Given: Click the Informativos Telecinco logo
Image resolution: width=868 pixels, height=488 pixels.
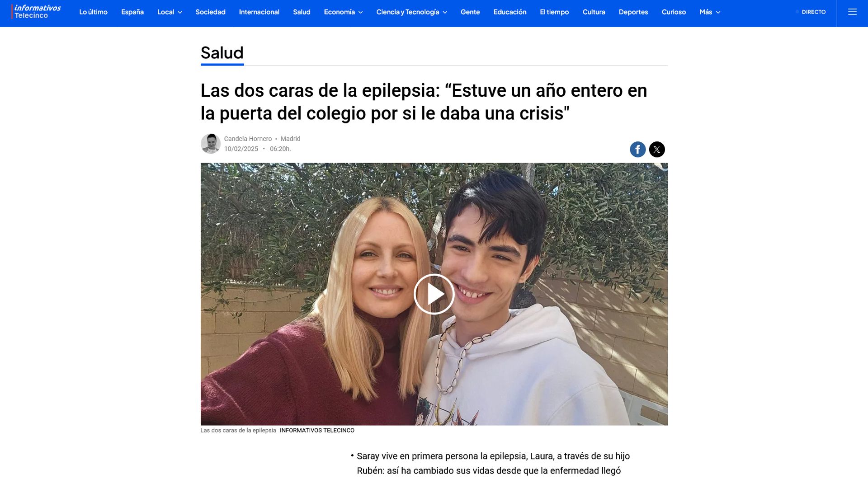Looking at the screenshot, I should coord(37,12).
